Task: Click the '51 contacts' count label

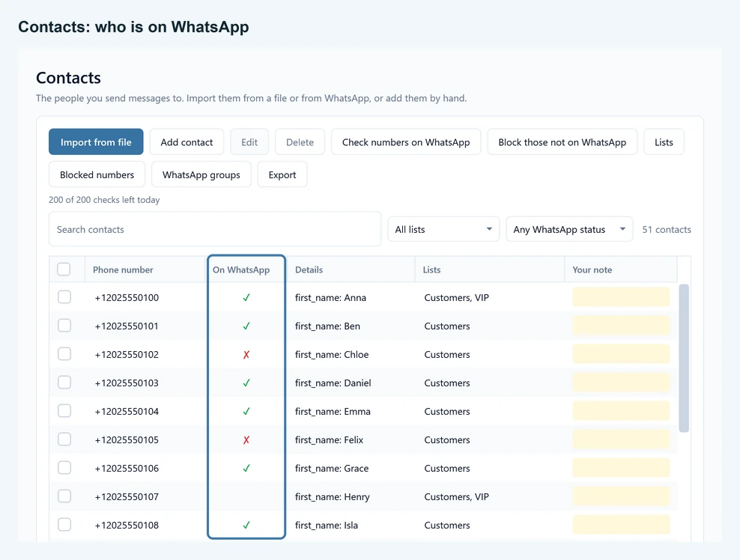Action: (x=667, y=229)
